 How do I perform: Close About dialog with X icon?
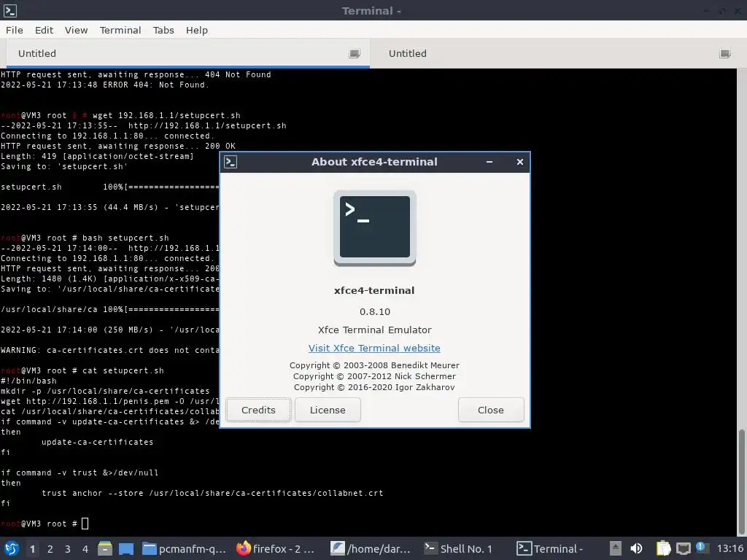click(x=519, y=162)
